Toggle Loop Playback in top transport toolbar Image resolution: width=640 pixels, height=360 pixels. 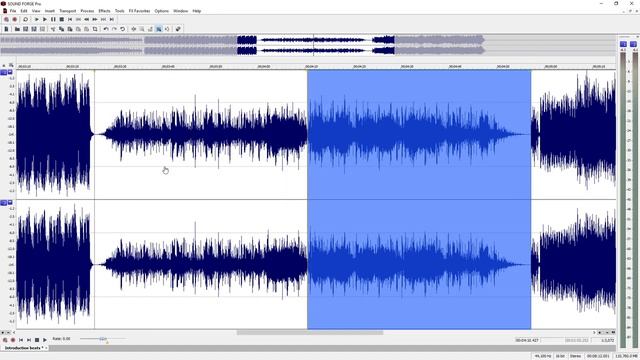tap(25, 19)
